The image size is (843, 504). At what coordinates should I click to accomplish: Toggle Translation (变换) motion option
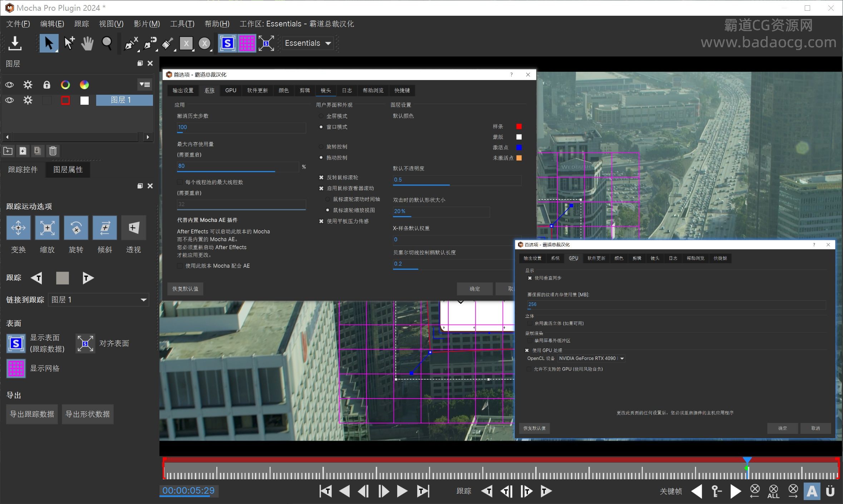pyautogui.click(x=18, y=228)
